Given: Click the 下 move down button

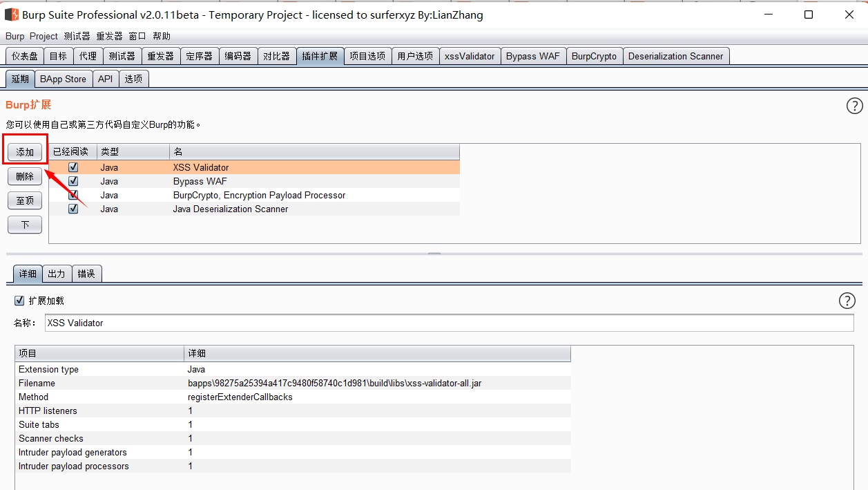Looking at the screenshot, I should pos(25,225).
